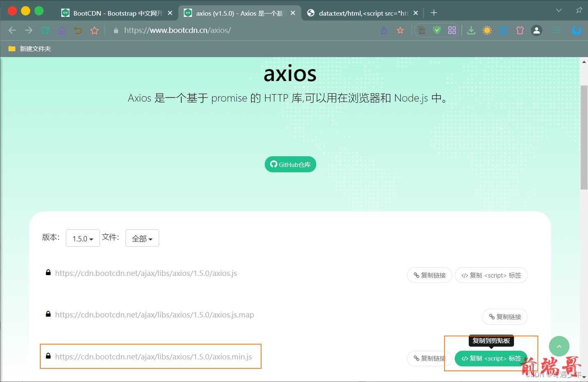Open the 1.5.0 version dropdown
Image resolution: width=588 pixels, height=382 pixels.
point(83,238)
